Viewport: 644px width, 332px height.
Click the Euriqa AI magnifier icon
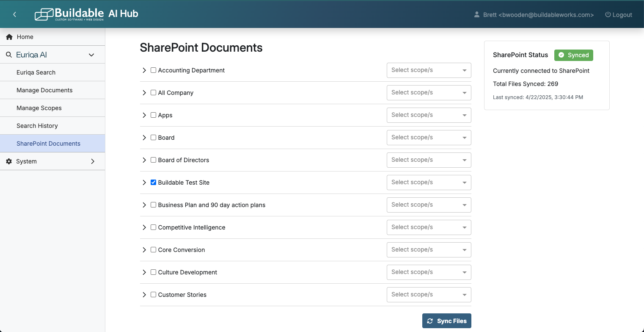(x=9, y=55)
